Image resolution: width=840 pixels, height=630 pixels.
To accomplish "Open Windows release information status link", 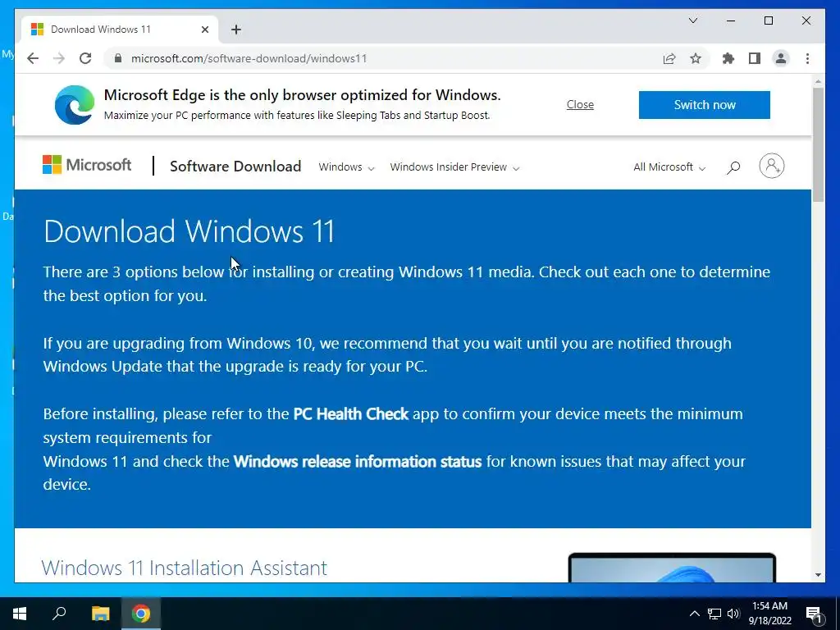I will pyautogui.click(x=358, y=461).
